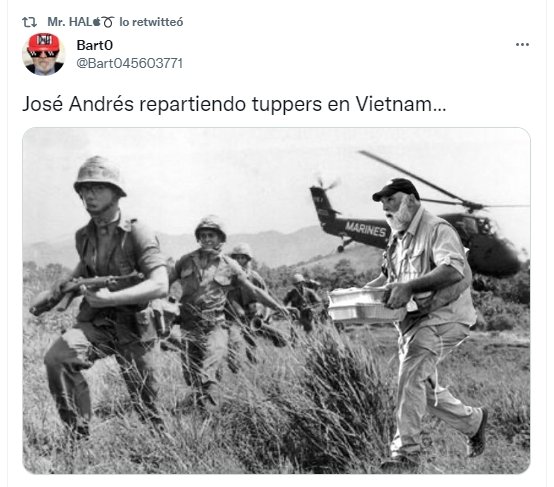Click the Taurus symbol after Mr. HAL
554x487 pixels.
(108, 22)
